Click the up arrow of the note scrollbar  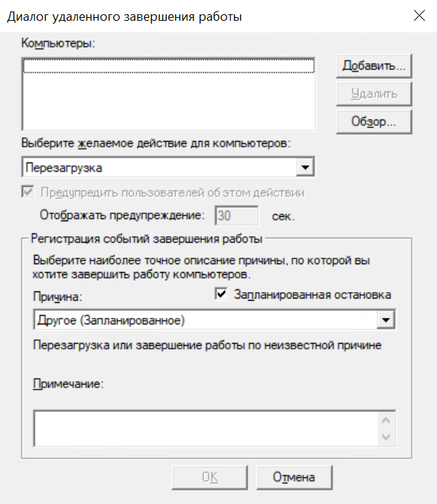pos(387,420)
